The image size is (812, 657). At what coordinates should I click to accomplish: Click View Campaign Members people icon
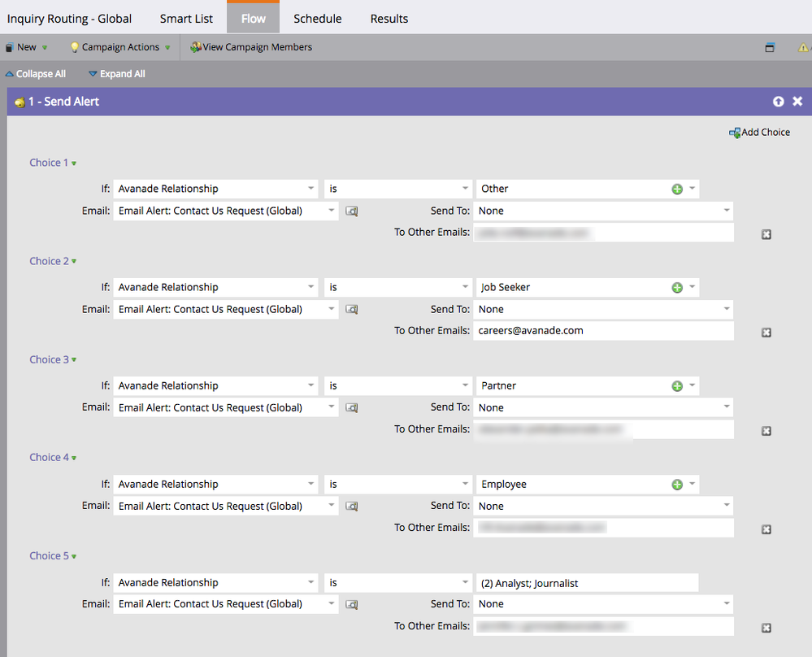[x=195, y=47]
